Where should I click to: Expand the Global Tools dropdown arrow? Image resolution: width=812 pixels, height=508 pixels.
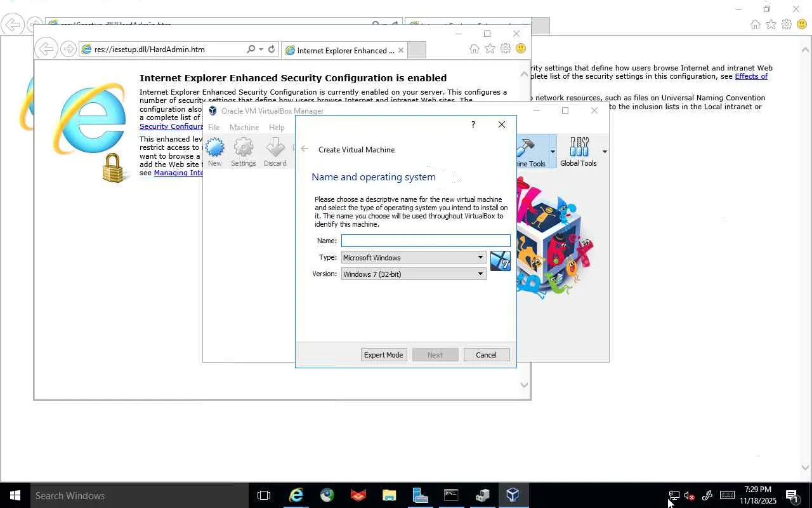point(605,152)
